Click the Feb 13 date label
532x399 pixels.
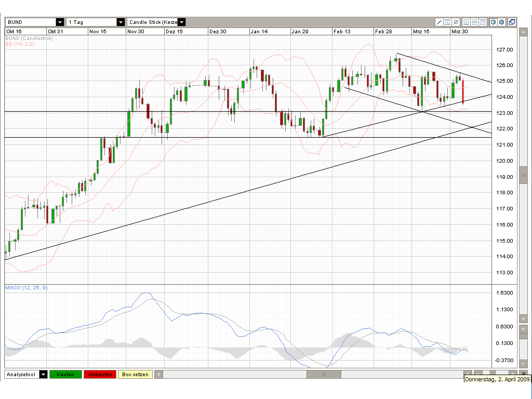pos(342,32)
